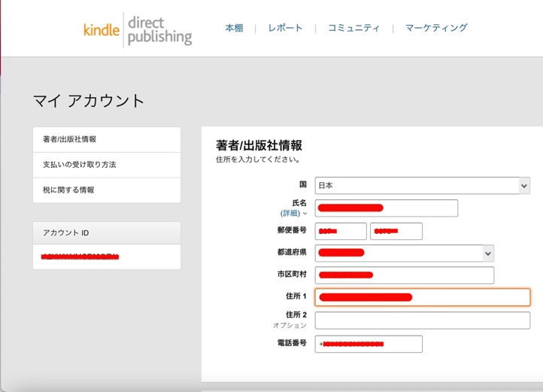Click the 住所 1 address field

(x=422, y=297)
